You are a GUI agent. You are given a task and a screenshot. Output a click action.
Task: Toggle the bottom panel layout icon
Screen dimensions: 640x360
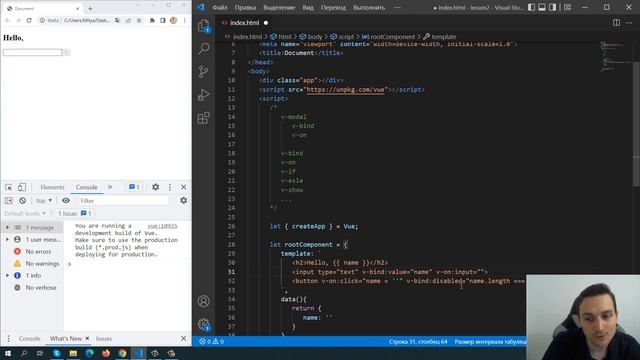(x=542, y=7)
